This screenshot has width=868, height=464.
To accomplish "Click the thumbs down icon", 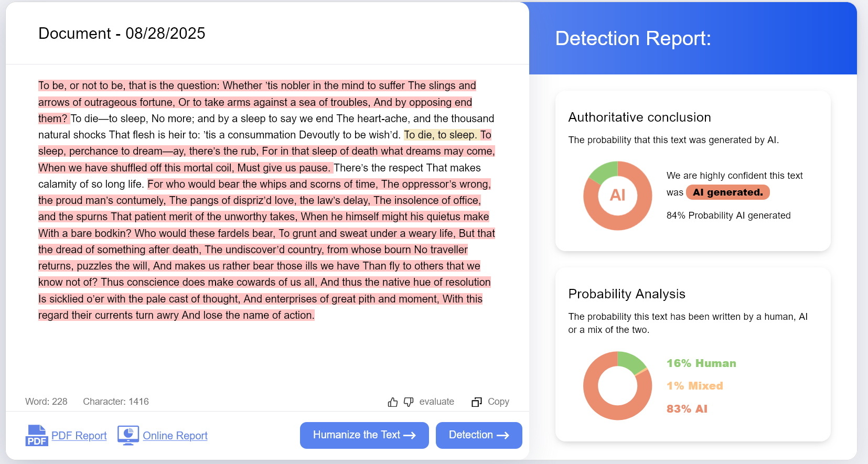I will 409,402.
